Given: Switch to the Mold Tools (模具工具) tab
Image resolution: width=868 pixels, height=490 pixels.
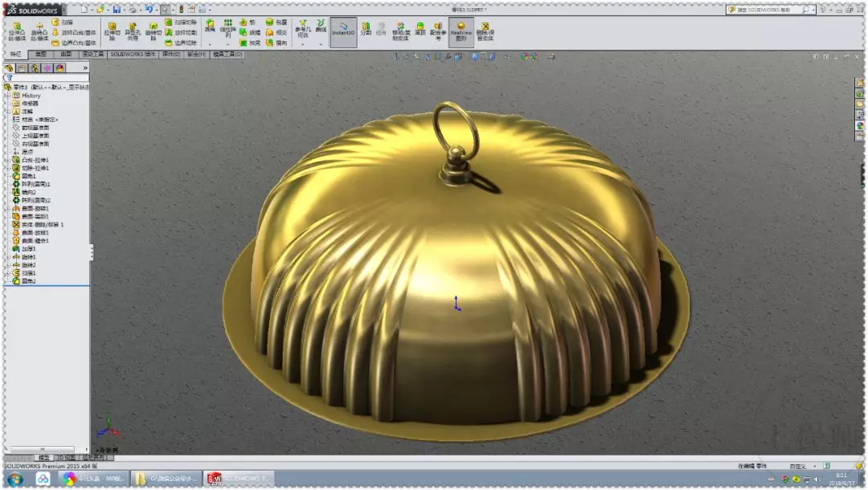Looking at the screenshot, I should (x=227, y=54).
